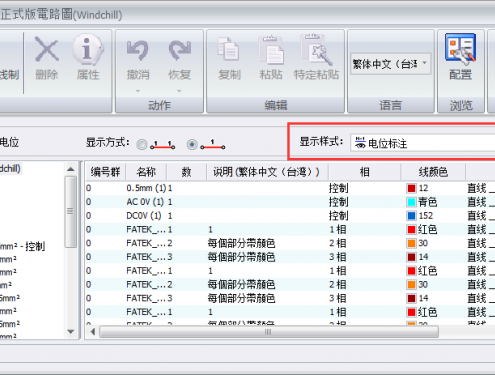
Task: Open the language dropdown 繁体中文
Action: click(390, 64)
